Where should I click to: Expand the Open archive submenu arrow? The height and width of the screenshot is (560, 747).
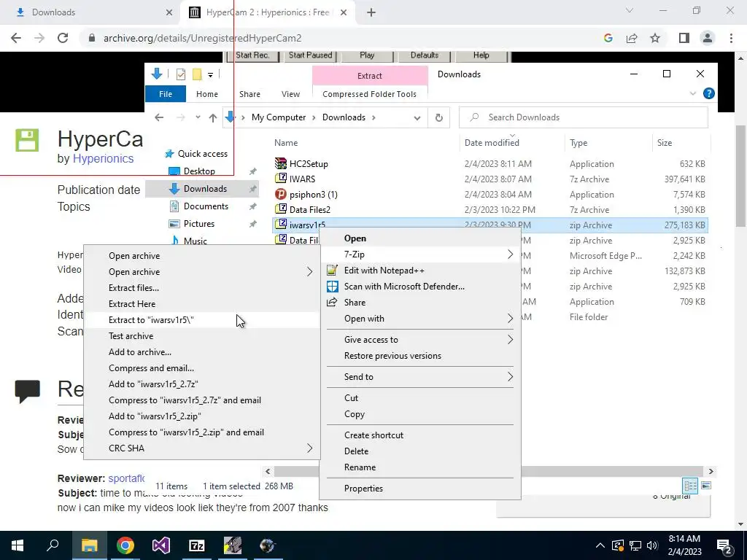point(309,272)
